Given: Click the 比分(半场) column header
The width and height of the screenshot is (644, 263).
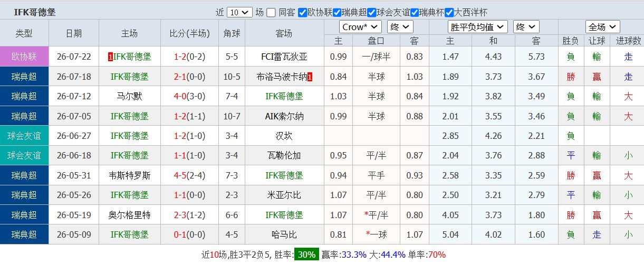Looking at the screenshot, I should point(189,33).
